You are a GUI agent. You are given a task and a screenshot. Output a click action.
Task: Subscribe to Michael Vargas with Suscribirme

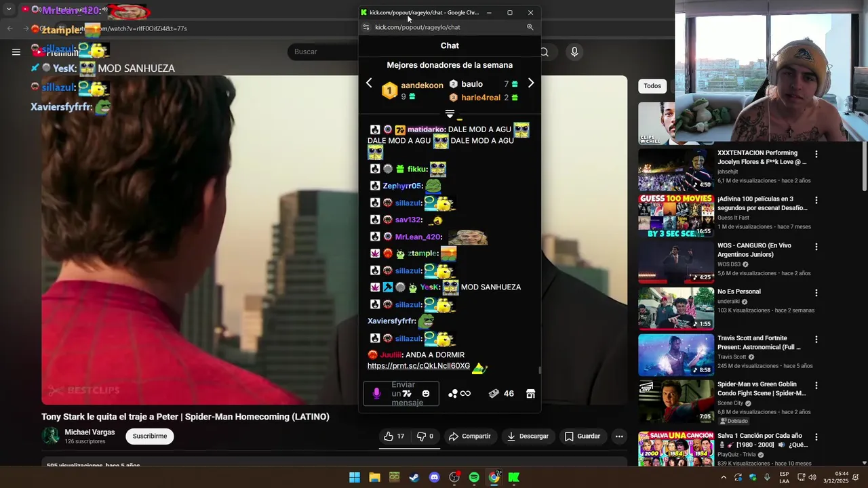click(150, 436)
